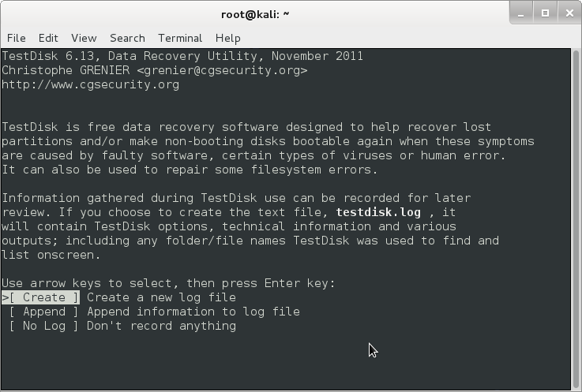582x392 pixels.
Task: Minimize the terminal window
Action: [520, 13]
